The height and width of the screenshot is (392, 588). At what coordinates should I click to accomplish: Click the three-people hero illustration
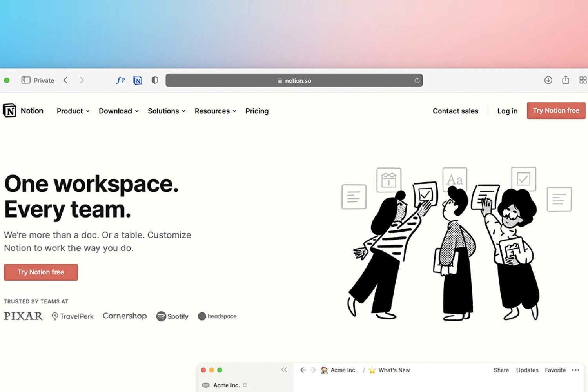(457, 243)
